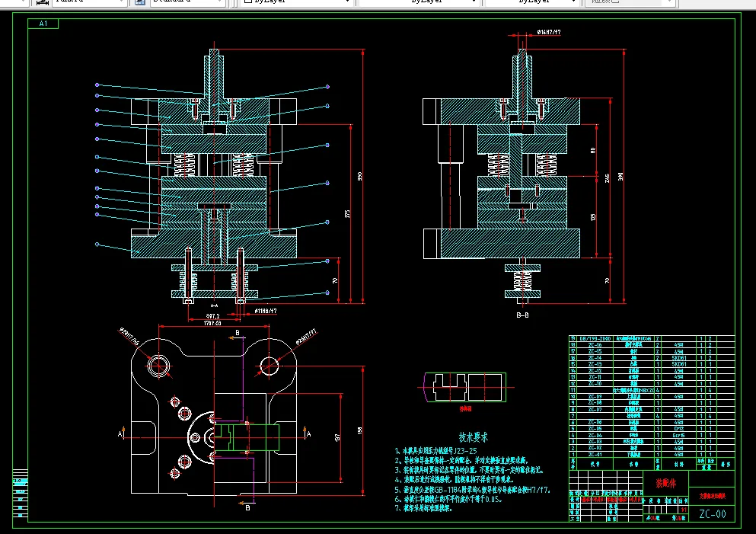Select the ZC-10 cell in parts table
Screen dimensions: 756x534
[595, 383]
